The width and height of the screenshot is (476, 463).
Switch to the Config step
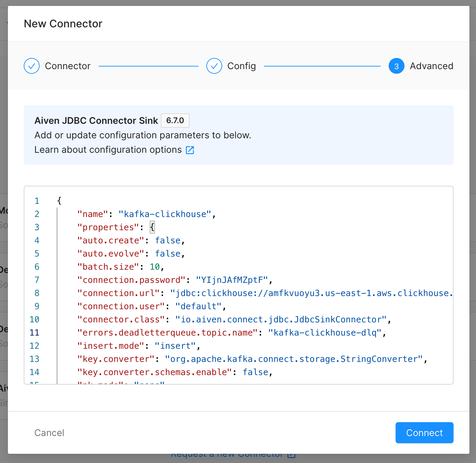241,66
